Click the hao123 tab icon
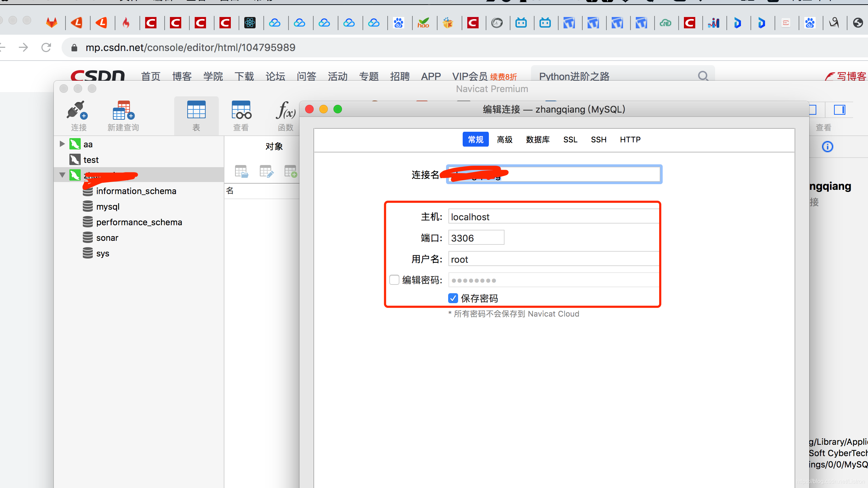 pos(423,23)
